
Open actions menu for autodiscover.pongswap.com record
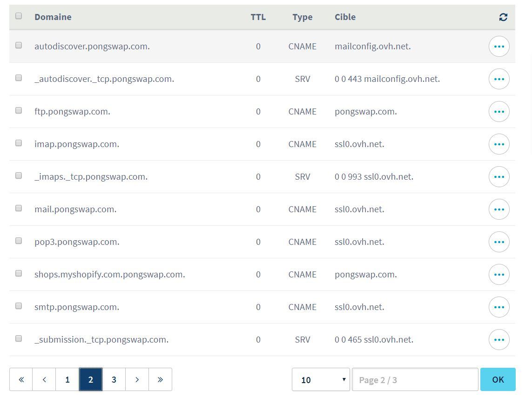point(499,47)
